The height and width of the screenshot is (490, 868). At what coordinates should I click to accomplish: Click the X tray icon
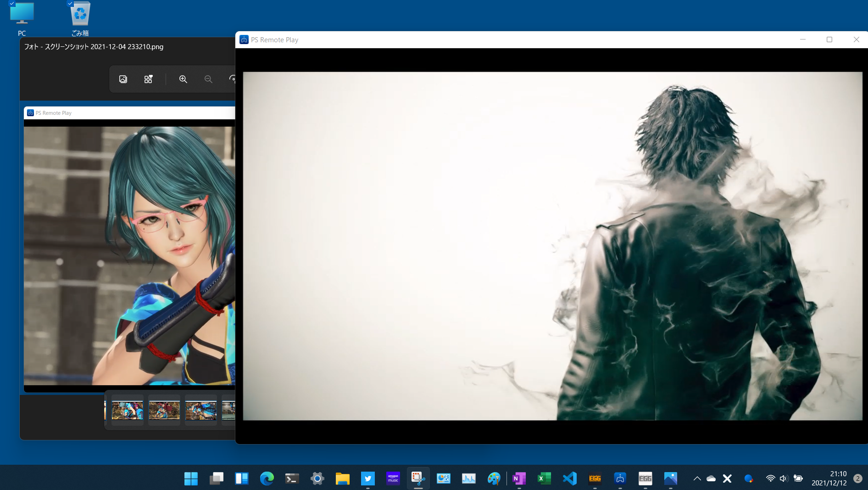(727, 479)
